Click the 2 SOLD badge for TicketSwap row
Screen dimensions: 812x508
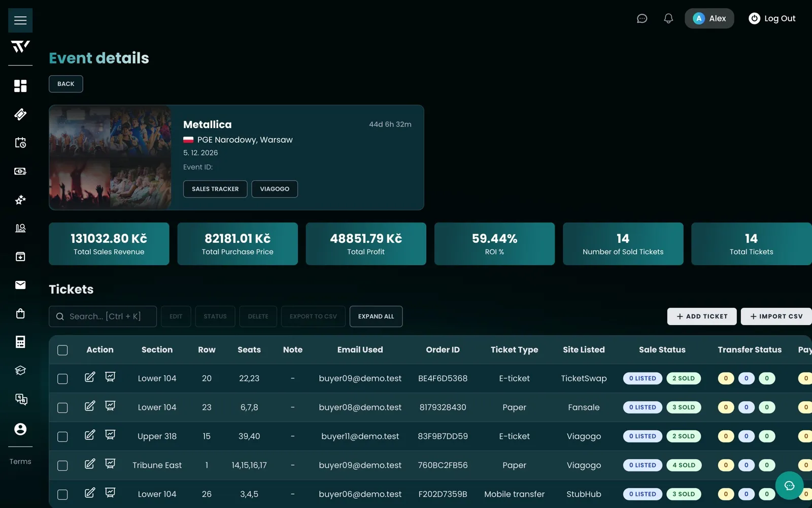pyautogui.click(x=684, y=378)
